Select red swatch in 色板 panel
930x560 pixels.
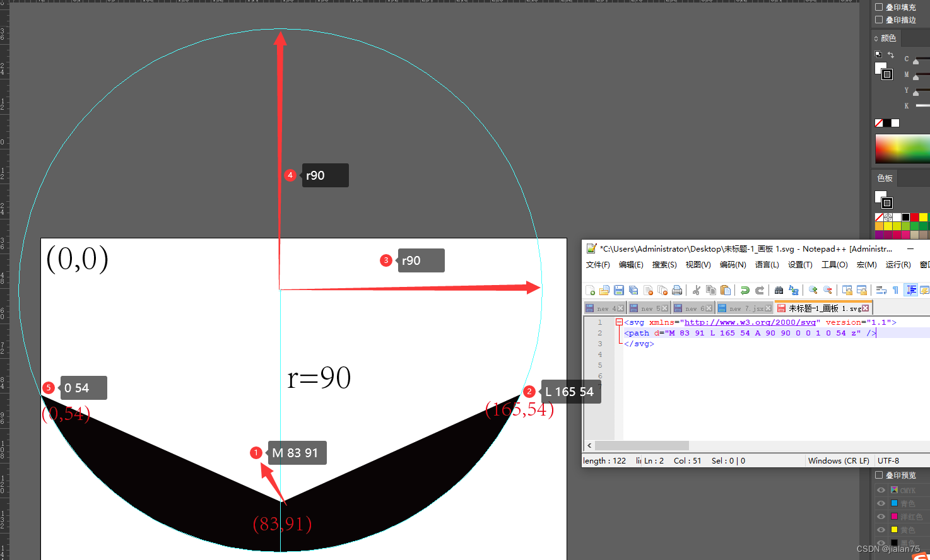click(x=914, y=217)
